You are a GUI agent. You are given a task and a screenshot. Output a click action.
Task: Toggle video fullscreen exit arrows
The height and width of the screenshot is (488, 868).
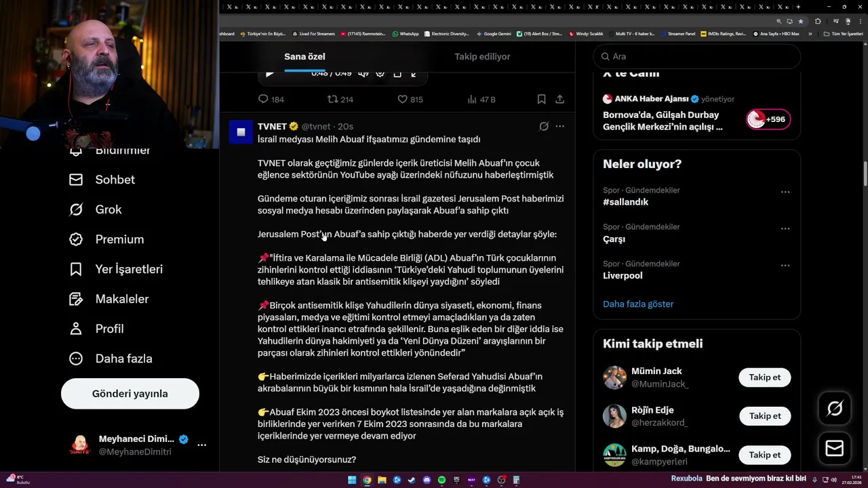click(414, 73)
